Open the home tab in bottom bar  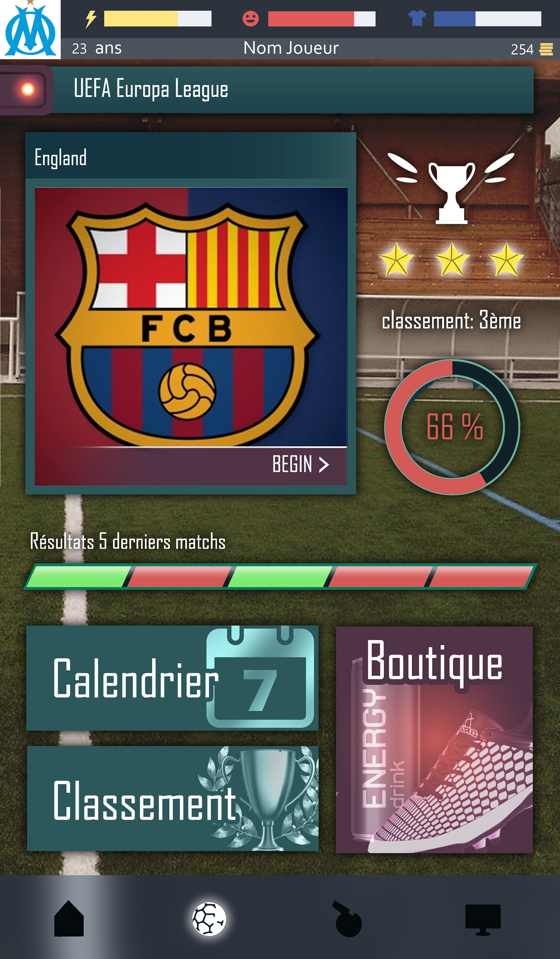coord(69,918)
